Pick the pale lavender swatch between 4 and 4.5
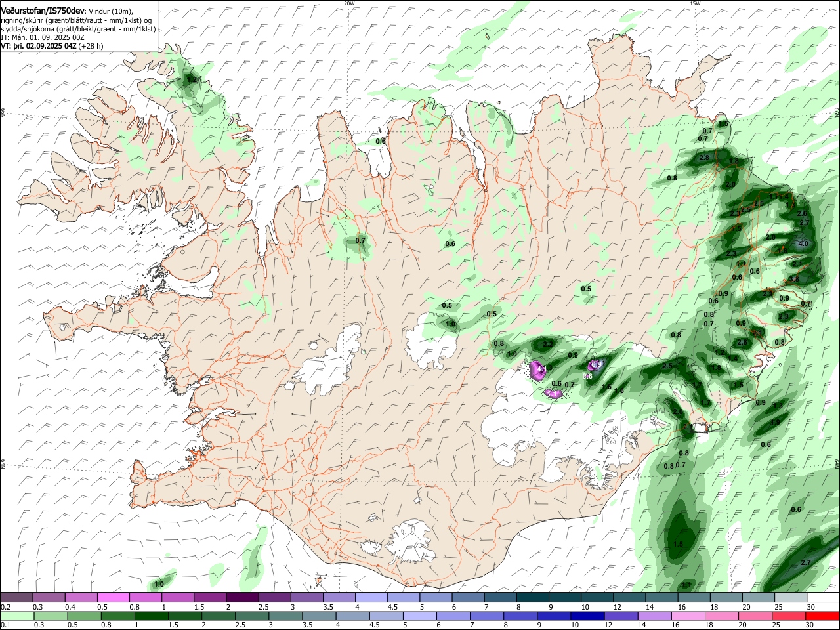Screen dimensions: 840x630 coord(371,597)
